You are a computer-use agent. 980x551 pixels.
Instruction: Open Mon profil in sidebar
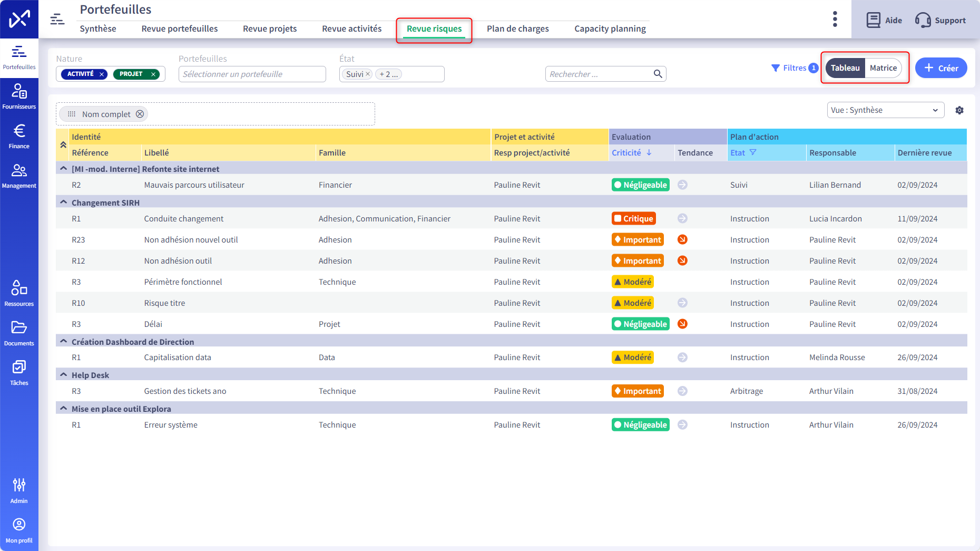(x=19, y=531)
